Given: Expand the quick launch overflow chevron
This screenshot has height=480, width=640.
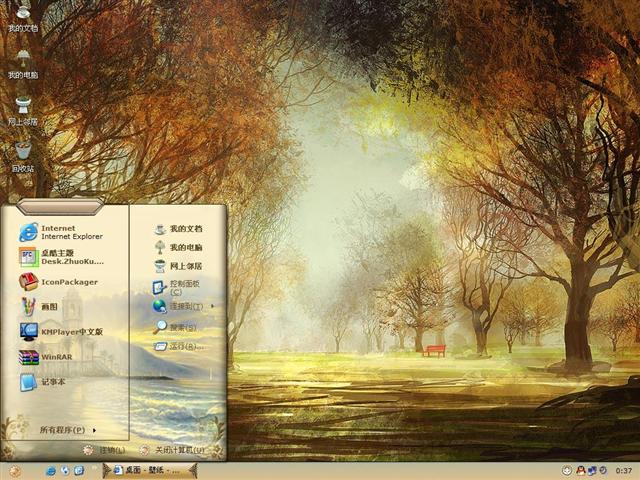Looking at the screenshot, I should click(x=94, y=468).
